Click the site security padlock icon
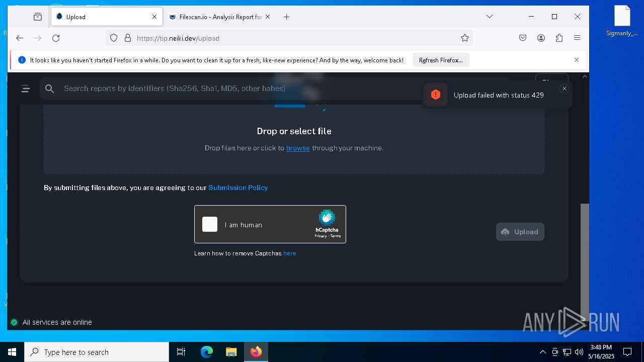Image resolution: width=644 pixels, height=362 pixels. pos(128,38)
